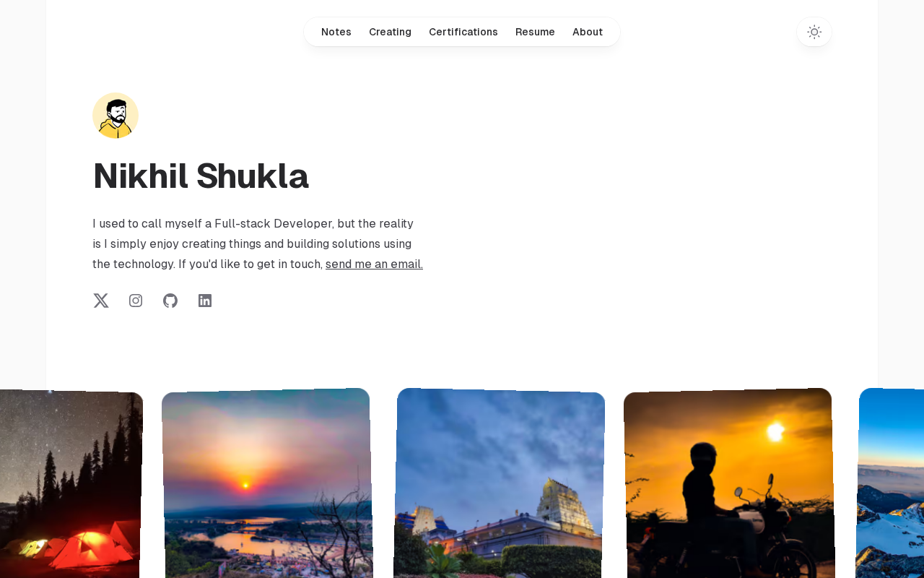Viewport: 924px width, 578px height.
Task: Go to the Notes page
Action: 336,32
